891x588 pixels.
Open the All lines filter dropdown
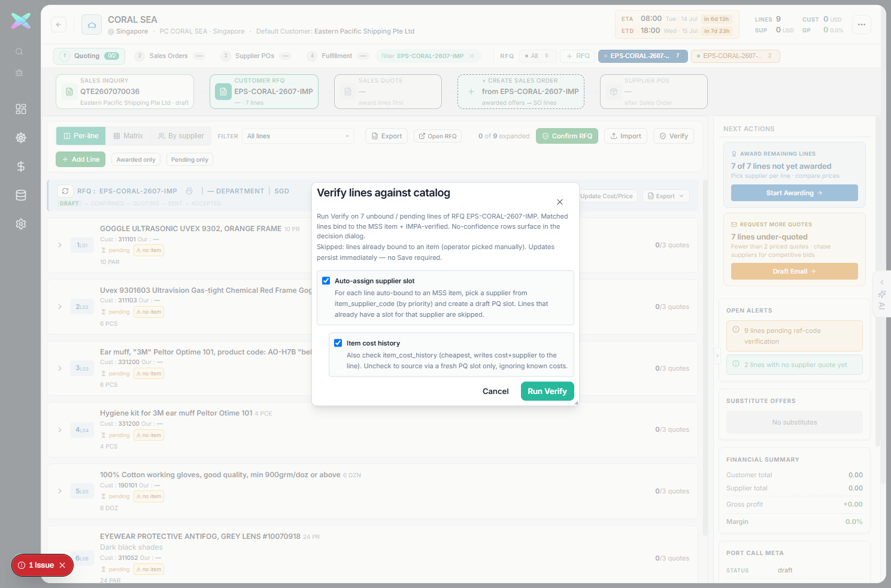click(x=299, y=136)
